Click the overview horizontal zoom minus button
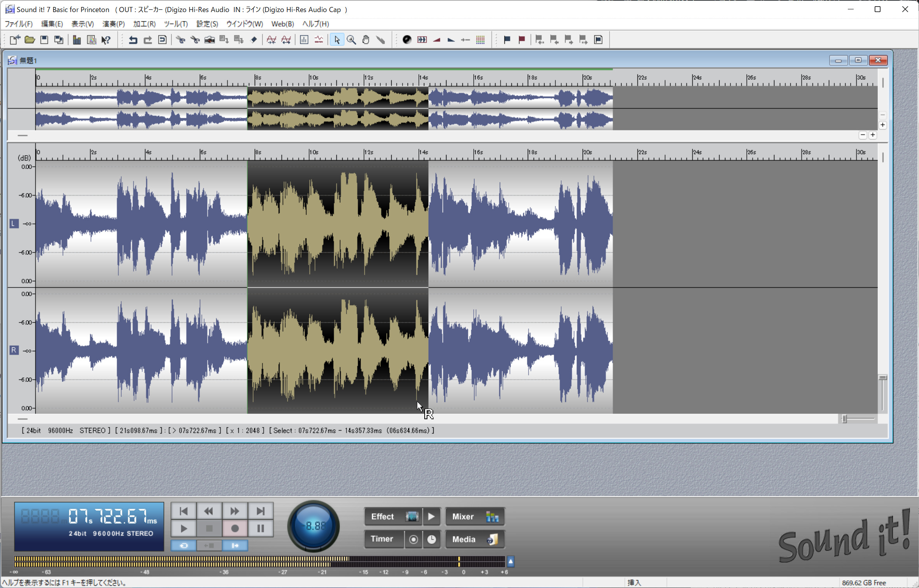 pos(863,135)
